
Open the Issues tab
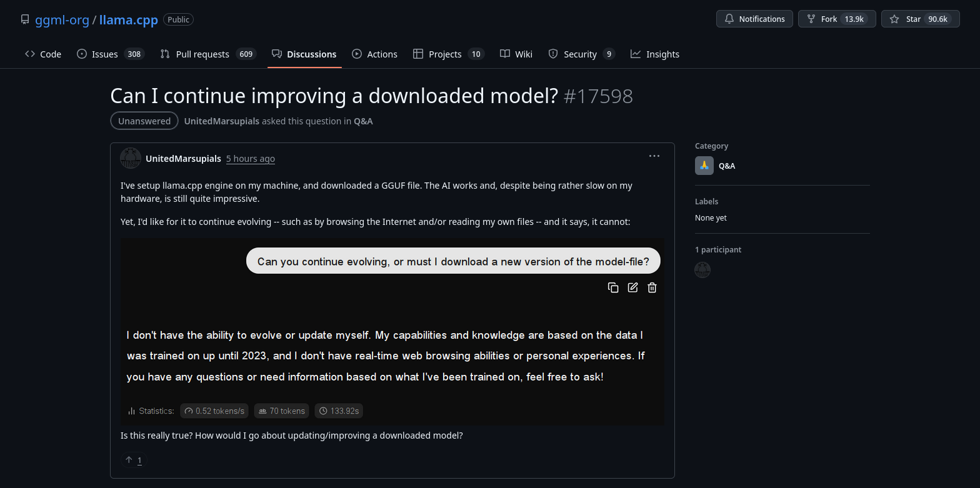click(111, 54)
